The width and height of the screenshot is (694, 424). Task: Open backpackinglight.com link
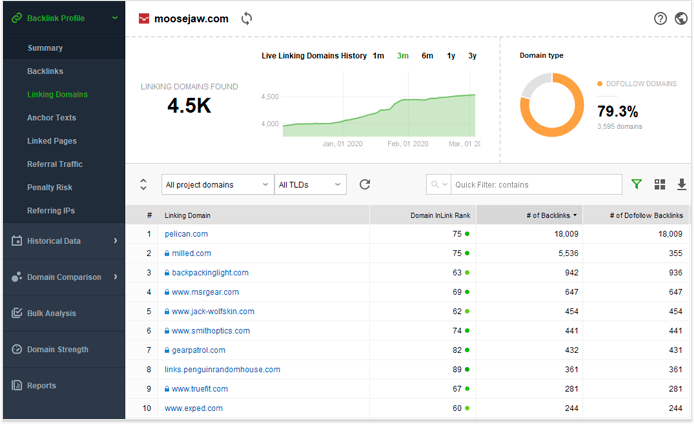click(x=210, y=273)
